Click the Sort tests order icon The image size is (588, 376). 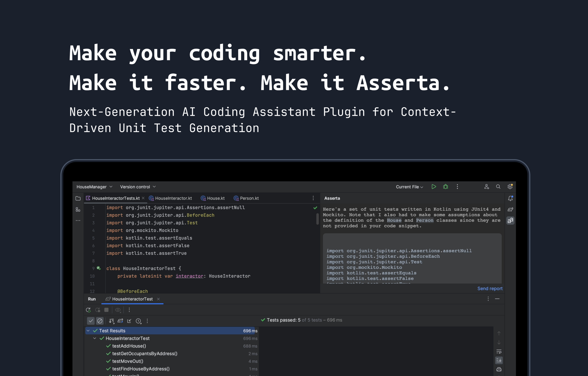[111, 321]
